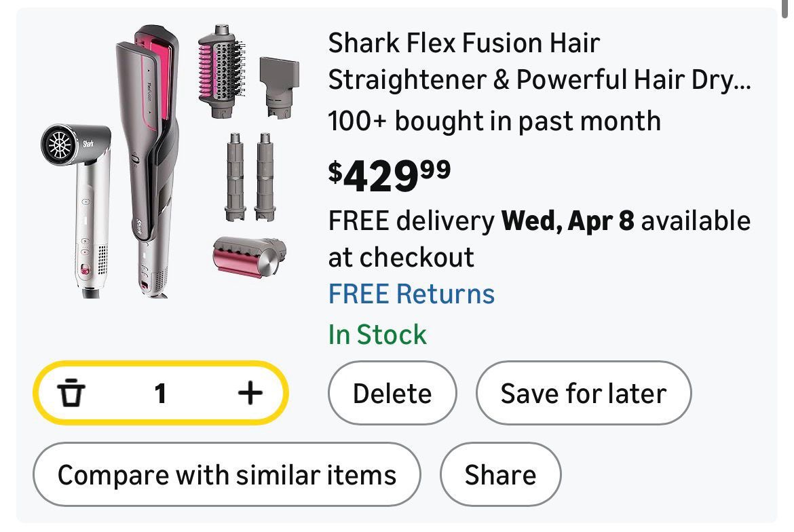Click the $429.99 price
Viewport: 794px width, 532px height.
(390, 176)
